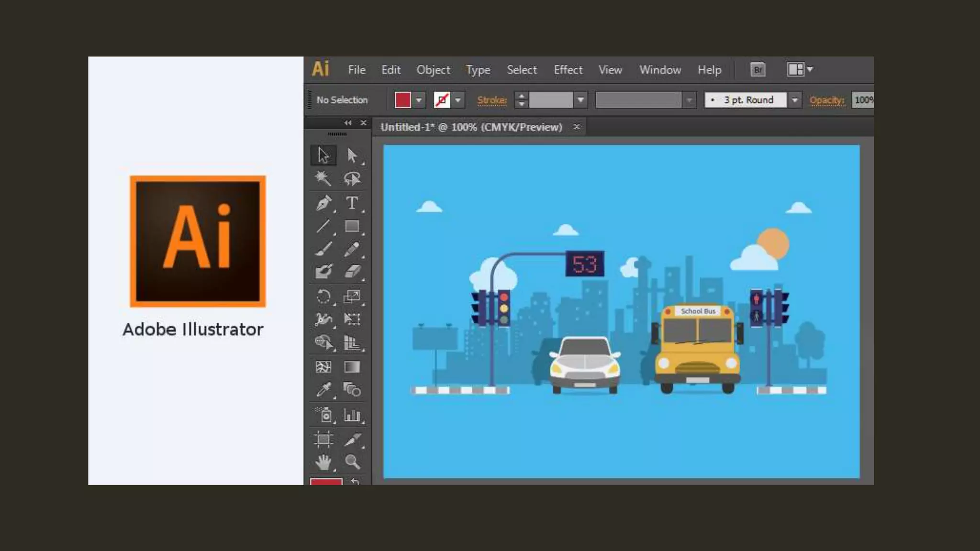
Task: Select the Hand tool
Action: [323, 462]
